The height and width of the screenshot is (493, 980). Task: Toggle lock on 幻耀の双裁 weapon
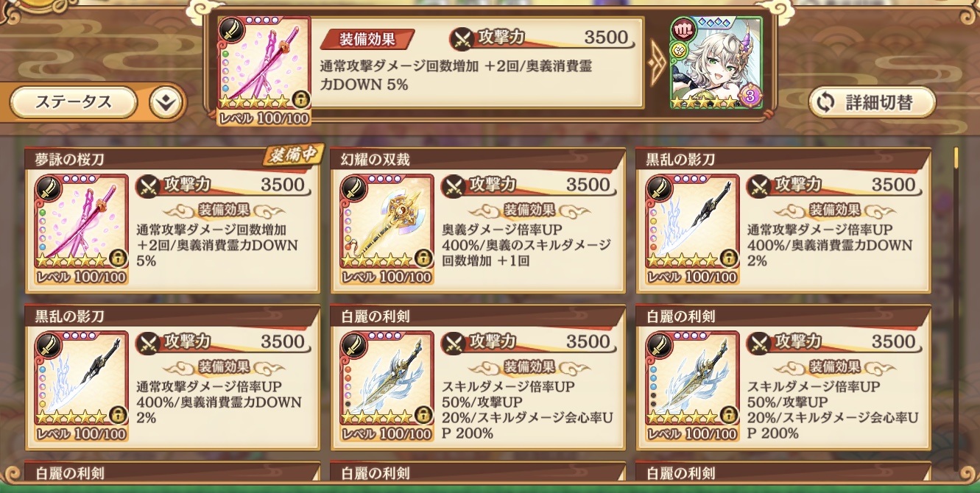pos(422,258)
